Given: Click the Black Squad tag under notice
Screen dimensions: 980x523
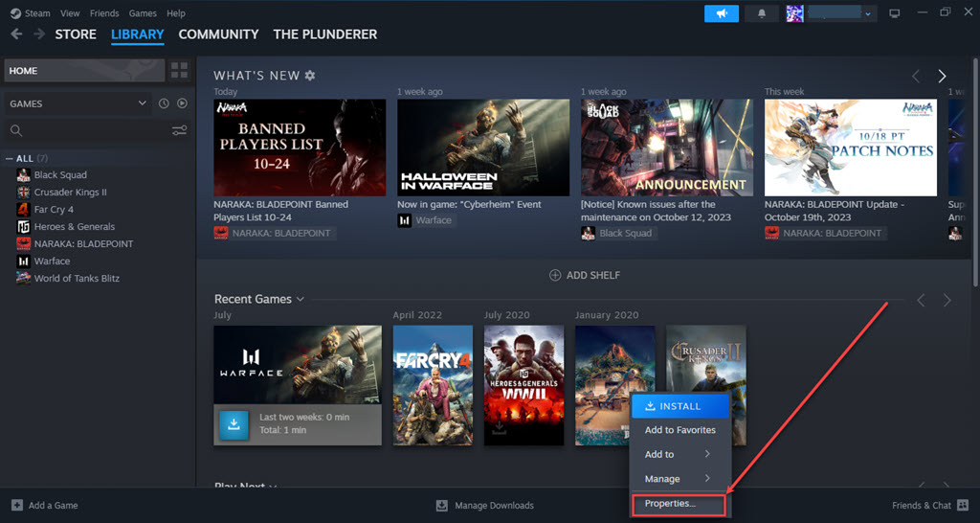Looking at the screenshot, I should (619, 234).
